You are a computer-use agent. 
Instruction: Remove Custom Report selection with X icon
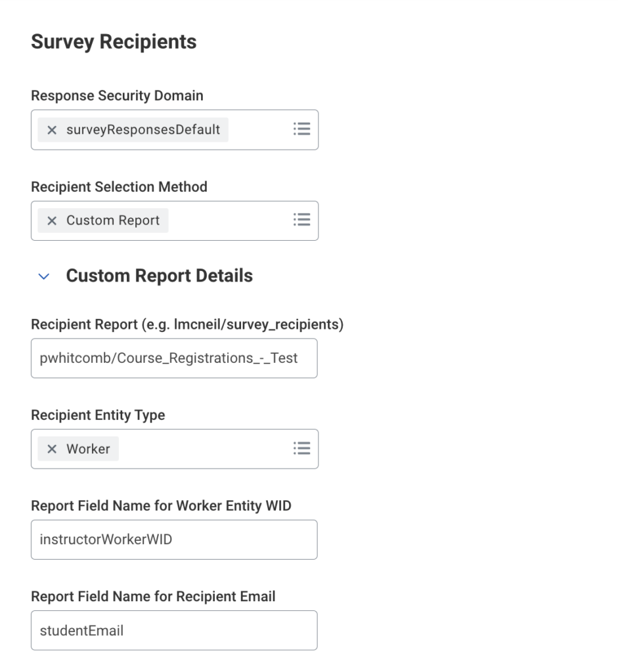pos(52,220)
